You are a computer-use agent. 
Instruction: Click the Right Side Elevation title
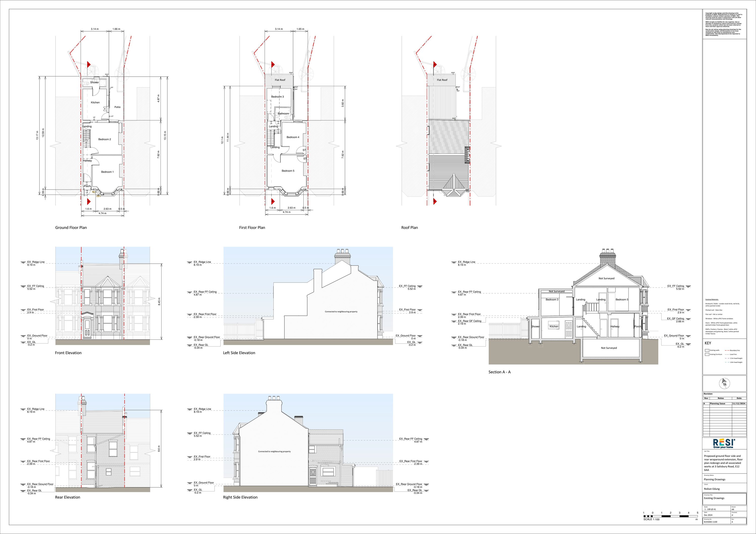click(240, 497)
